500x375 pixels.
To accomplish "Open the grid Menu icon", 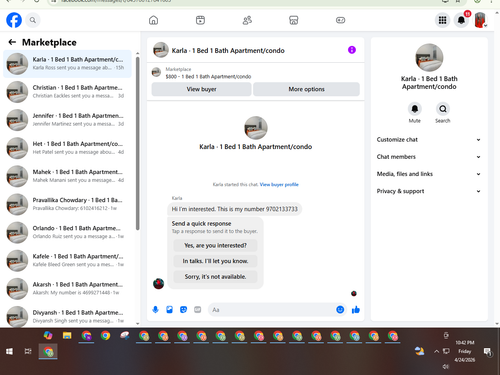I will tap(442, 20).
